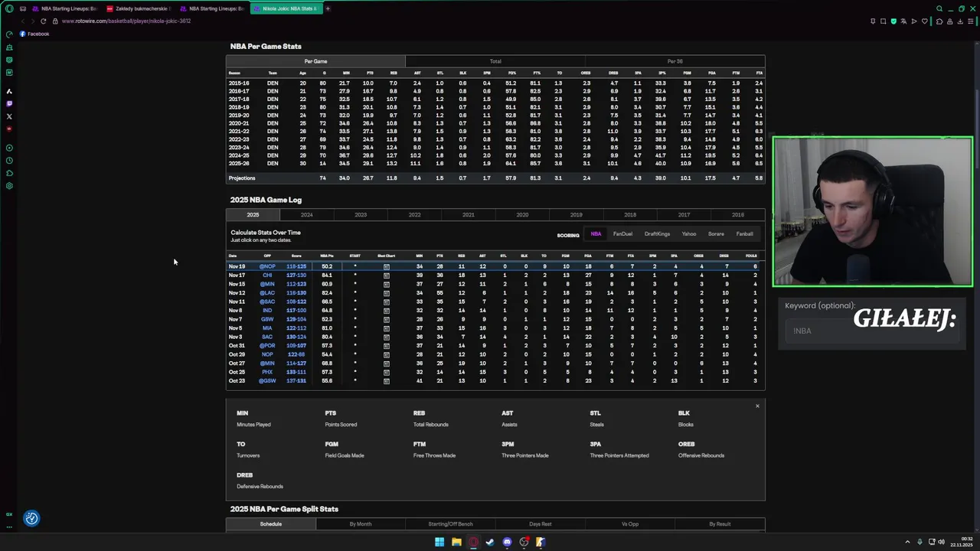Click the site padlock icon in address bar
This screenshot has height=551, width=980.
tap(56, 21)
